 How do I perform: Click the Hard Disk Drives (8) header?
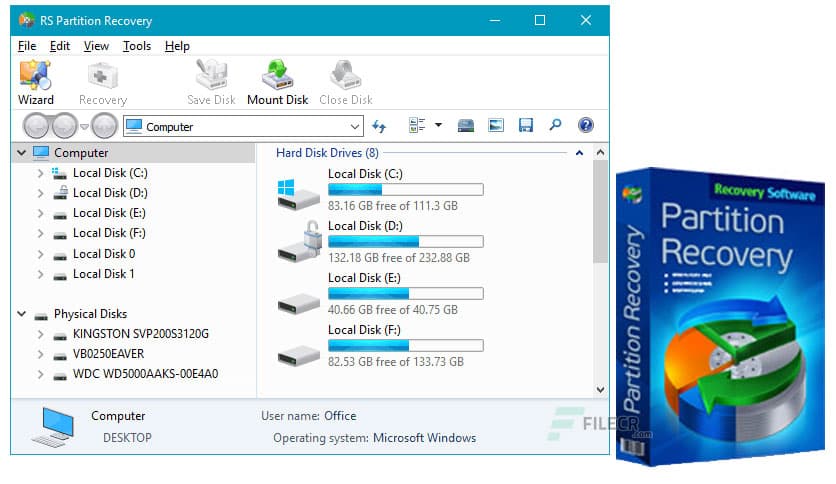[x=327, y=153]
